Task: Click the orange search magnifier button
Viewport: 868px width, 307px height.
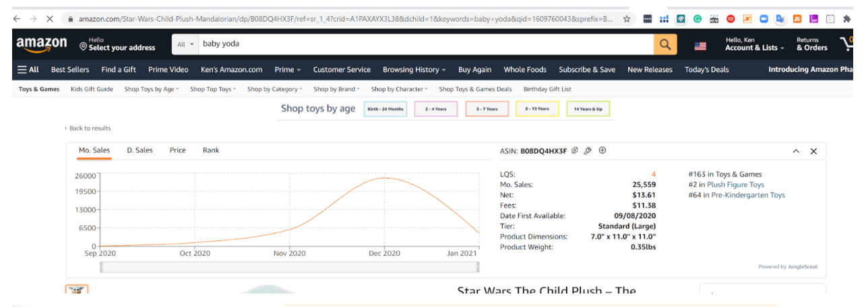Action: pyautogui.click(x=665, y=44)
